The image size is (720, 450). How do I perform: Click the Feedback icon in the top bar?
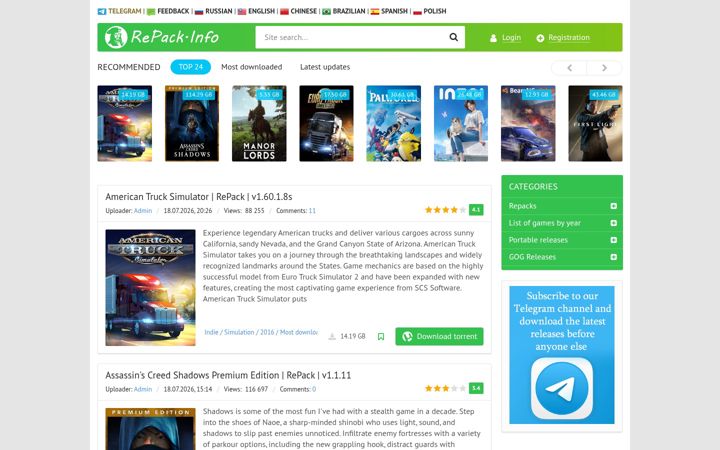pyautogui.click(x=151, y=11)
